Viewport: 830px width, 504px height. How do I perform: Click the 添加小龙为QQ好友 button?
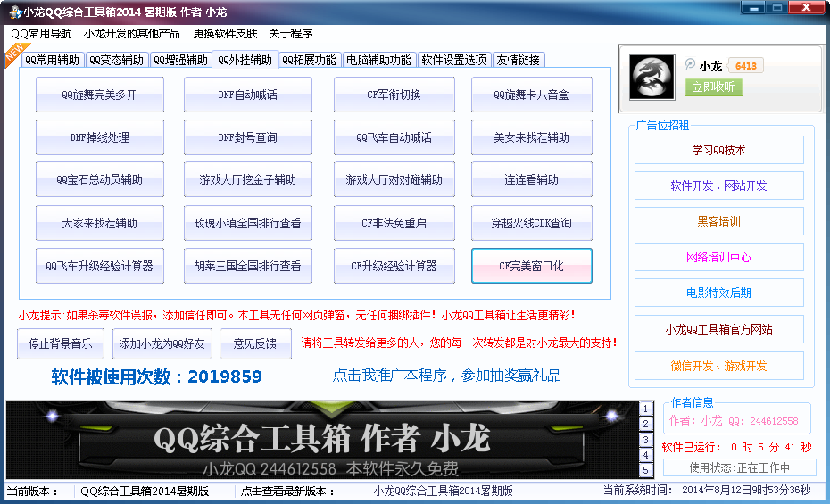pos(162,343)
